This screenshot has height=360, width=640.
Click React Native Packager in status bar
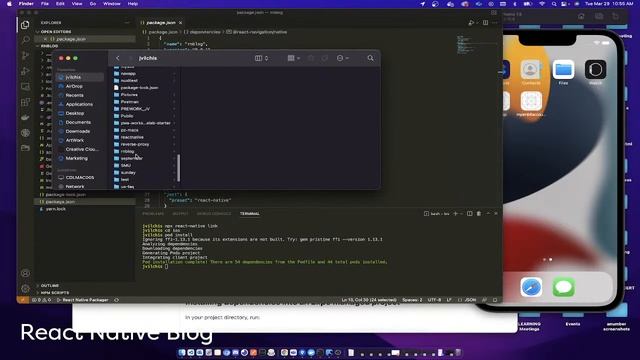click(82, 300)
